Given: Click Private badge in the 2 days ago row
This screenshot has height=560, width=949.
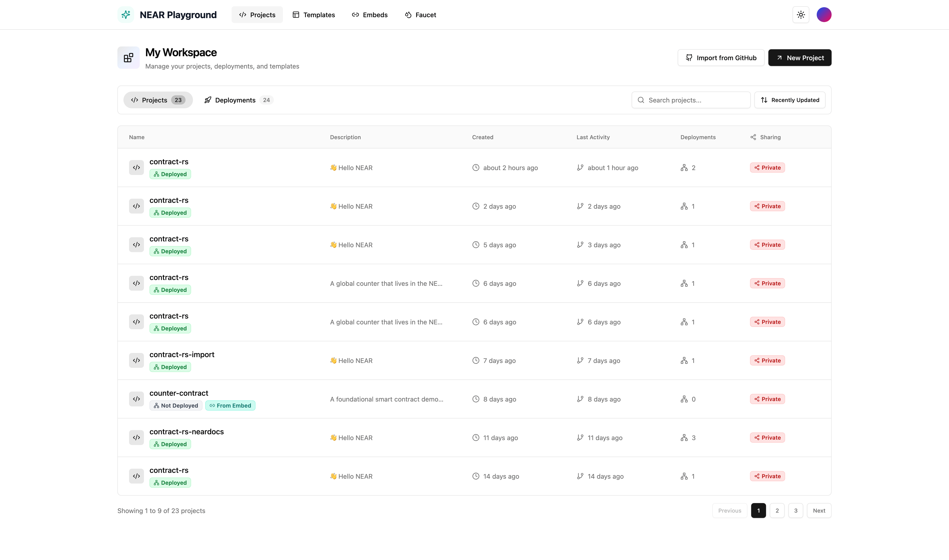Looking at the screenshot, I should [767, 206].
